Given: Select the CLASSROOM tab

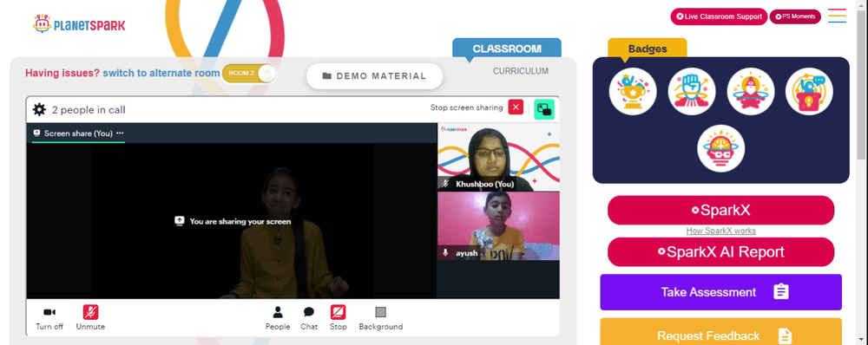Looking at the screenshot, I should pos(507,48).
